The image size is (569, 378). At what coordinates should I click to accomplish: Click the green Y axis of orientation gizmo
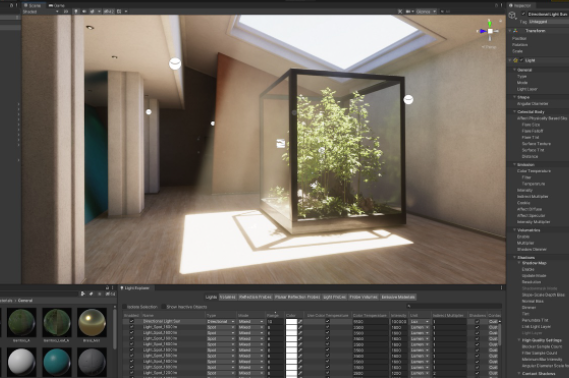(x=490, y=24)
